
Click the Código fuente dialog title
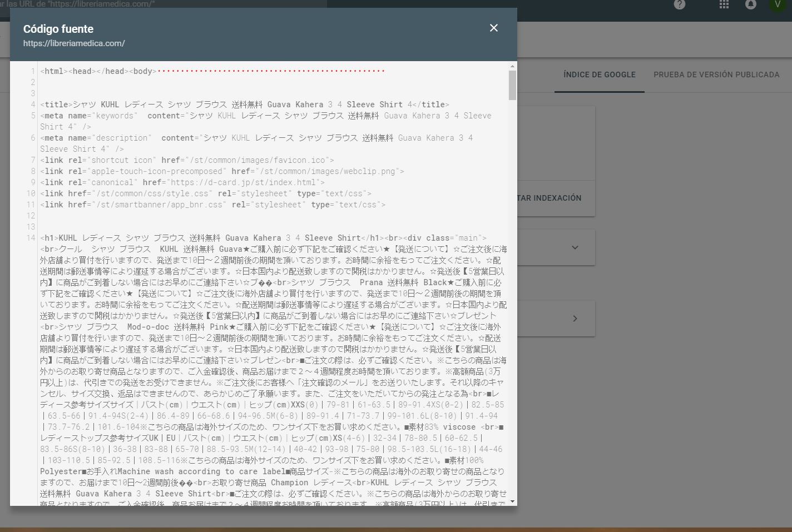[x=58, y=29]
